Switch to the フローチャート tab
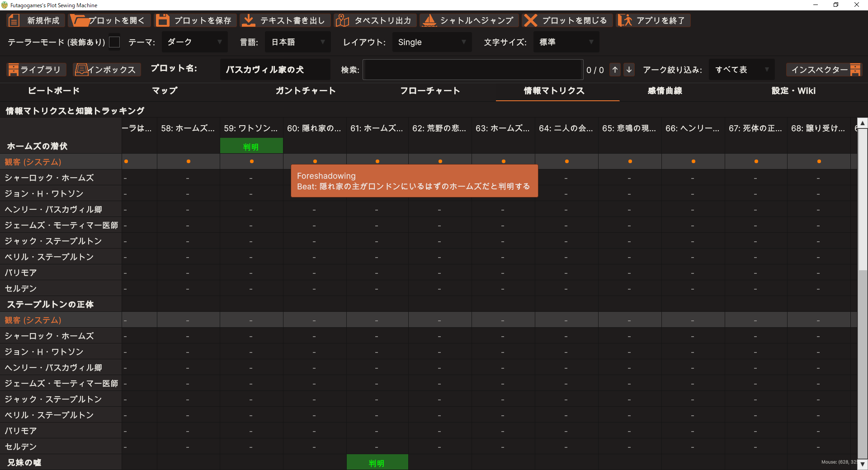The image size is (868, 470). coord(430,91)
